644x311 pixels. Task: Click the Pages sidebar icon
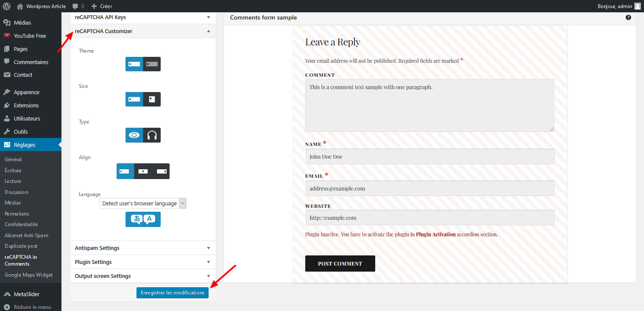click(x=7, y=49)
